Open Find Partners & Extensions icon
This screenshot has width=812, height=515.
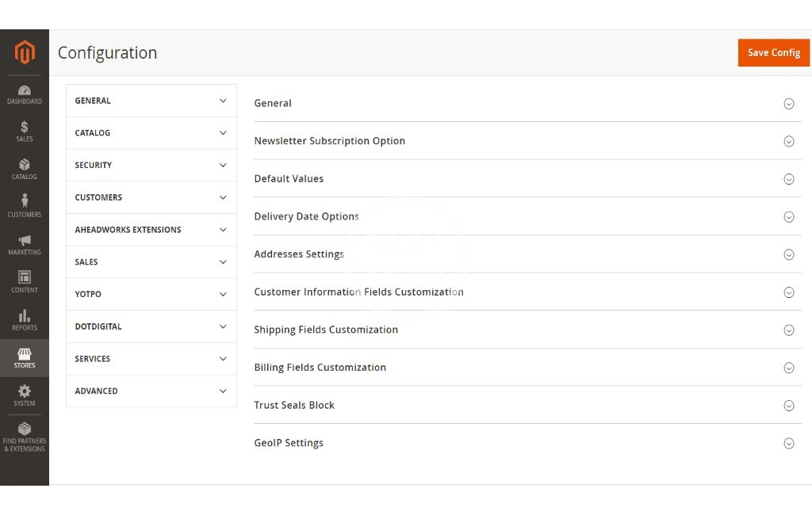tap(25, 429)
